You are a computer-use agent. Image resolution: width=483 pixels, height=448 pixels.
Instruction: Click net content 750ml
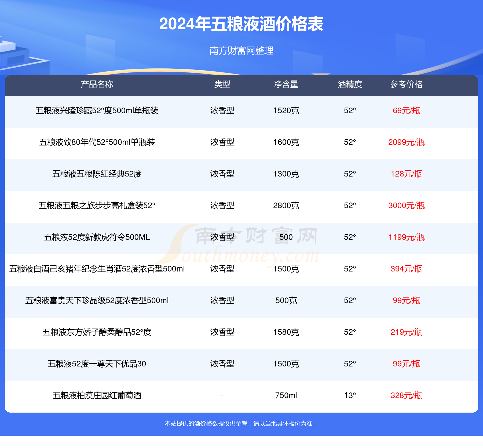click(286, 395)
